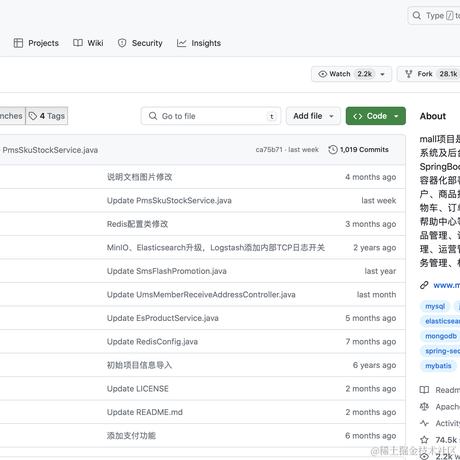Image resolution: width=460 pixels, height=460 pixels.
Task: Open the 1,019 Commits history link
Action: (359, 150)
